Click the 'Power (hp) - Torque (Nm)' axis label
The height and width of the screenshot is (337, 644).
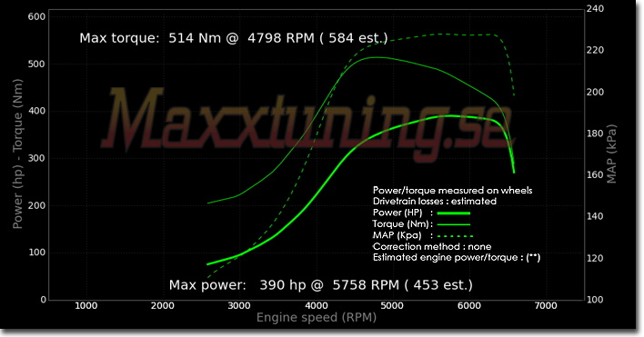pos(17,154)
